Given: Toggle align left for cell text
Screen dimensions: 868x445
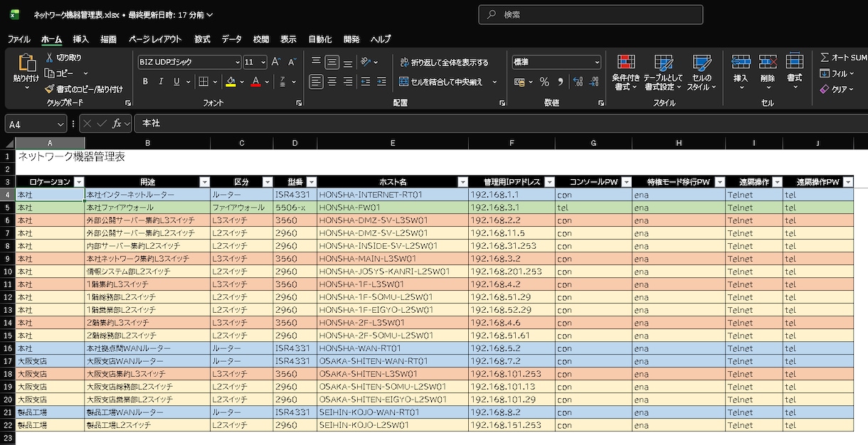Looking at the screenshot, I should point(316,82).
